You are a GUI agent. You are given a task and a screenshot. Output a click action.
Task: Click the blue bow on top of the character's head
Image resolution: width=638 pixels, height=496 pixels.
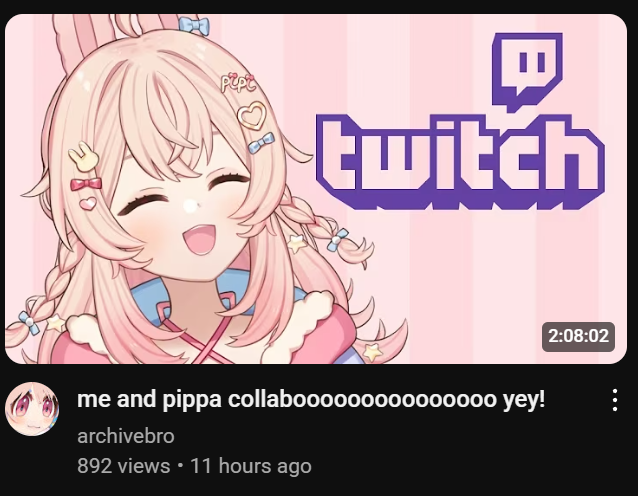pyautogui.click(x=194, y=26)
